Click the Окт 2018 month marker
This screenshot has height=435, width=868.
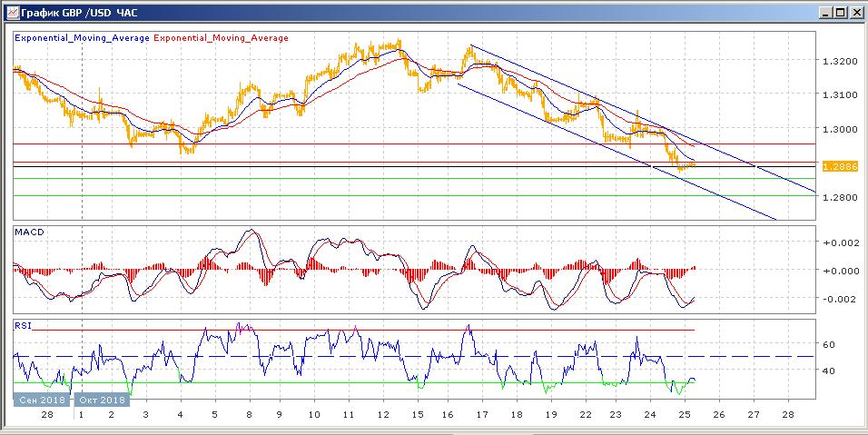coord(100,399)
